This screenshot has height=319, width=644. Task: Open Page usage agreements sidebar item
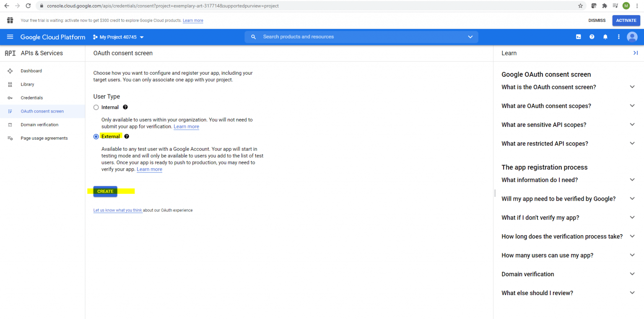(x=42, y=138)
